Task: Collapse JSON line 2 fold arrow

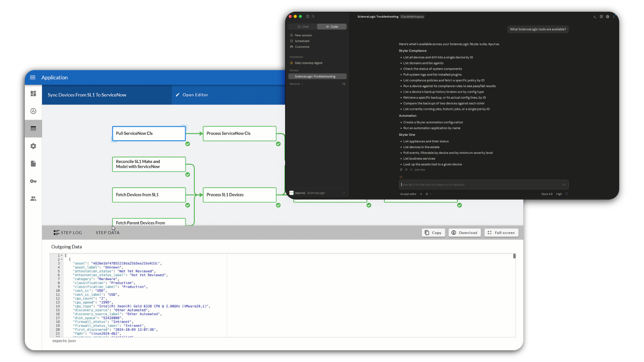Action: 62,259
